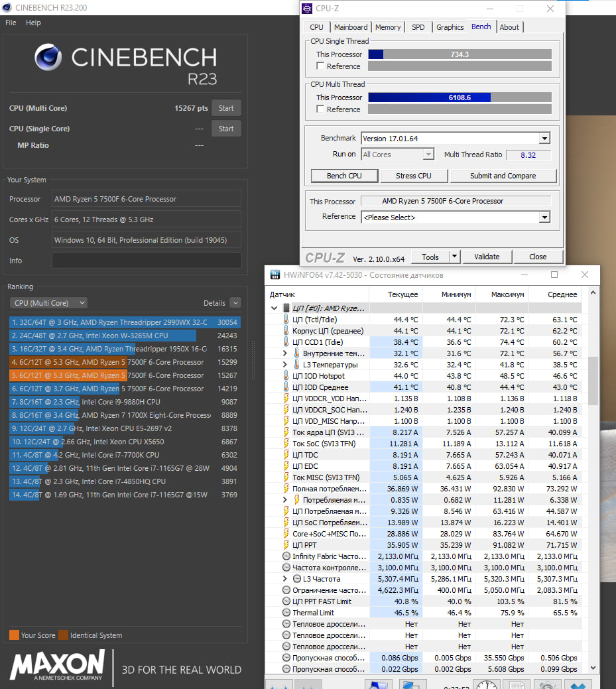Select the Threadripper 2990WX ranking row
616x689 pixels.
[x=125, y=322]
